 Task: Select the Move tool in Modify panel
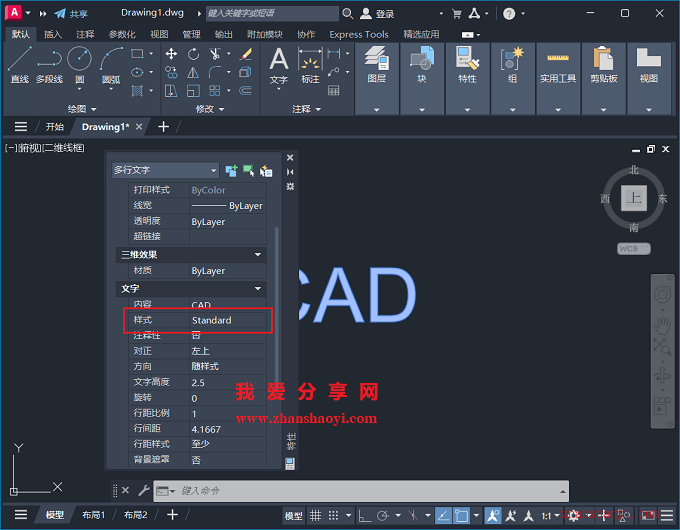(171, 54)
